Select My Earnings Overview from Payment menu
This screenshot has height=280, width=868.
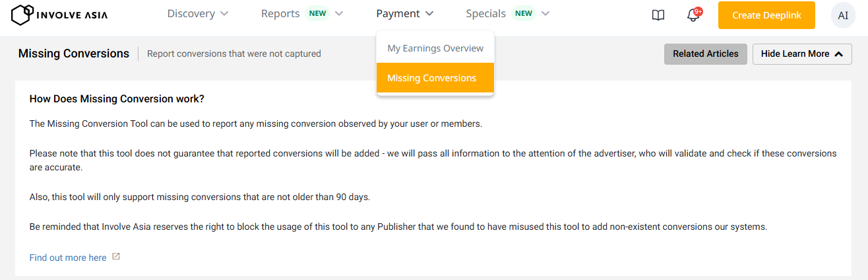pyautogui.click(x=435, y=48)
